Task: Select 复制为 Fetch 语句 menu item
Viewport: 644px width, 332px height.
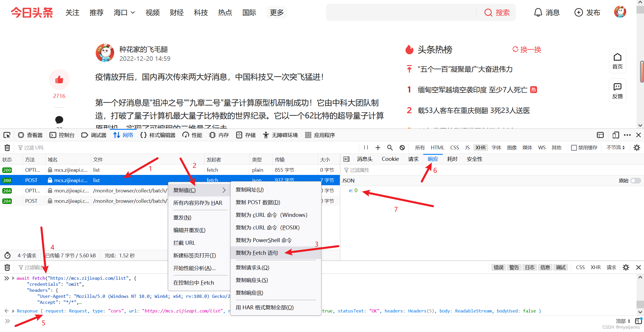Action: point(257,253)
